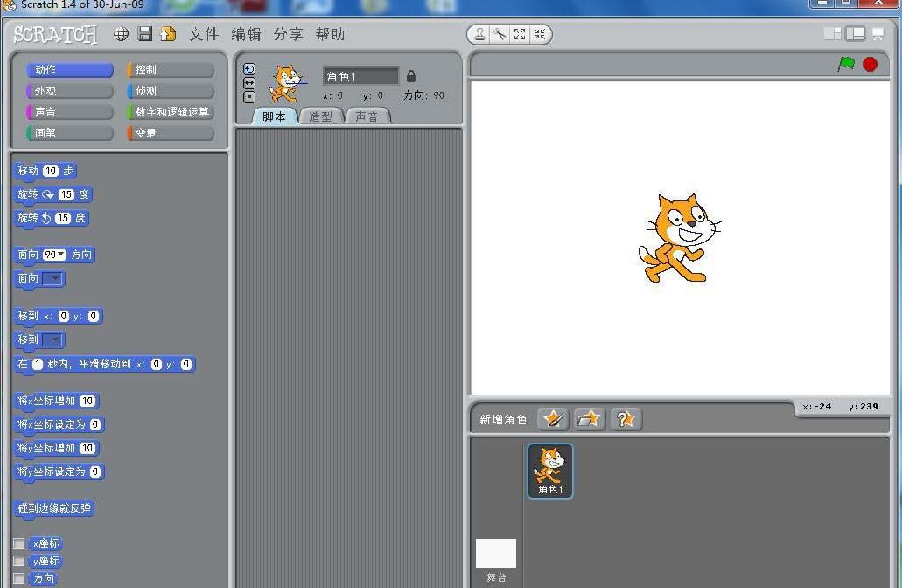Open the 分享 menu
Viewport: 902px width, 588px height.
click(x=288, y=34)
